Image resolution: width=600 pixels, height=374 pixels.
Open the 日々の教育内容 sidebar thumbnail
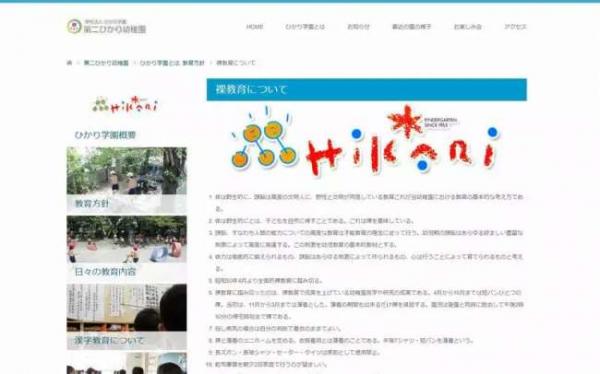pos(127,248)
